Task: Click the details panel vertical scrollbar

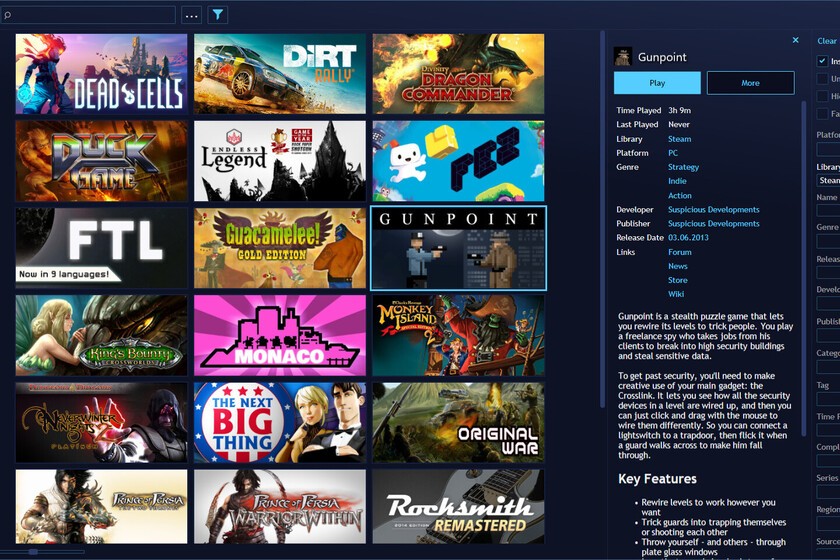Action: pos(804,268)
